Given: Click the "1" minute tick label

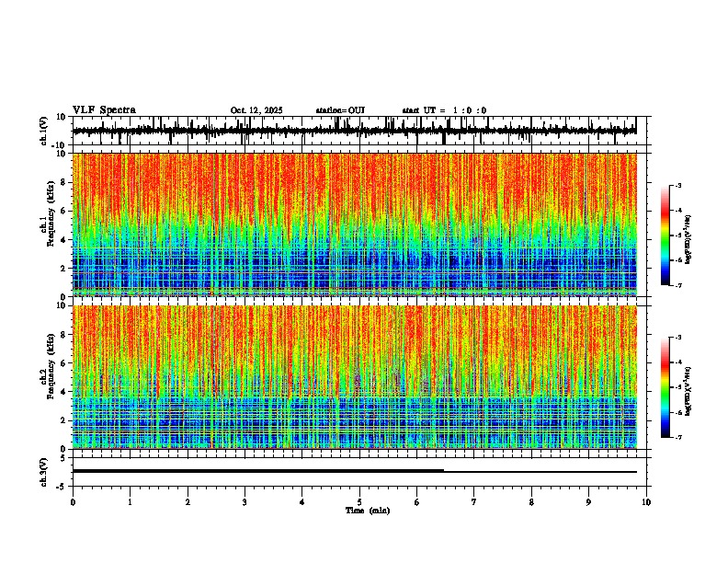Looking at the screenshot, I should [x=130, y=502].
